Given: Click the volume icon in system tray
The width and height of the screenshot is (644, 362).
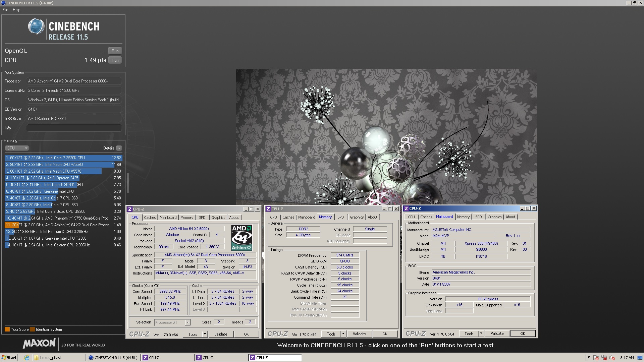Looking at the screenshot, I should pyautogui.click(x=612, y=358).
